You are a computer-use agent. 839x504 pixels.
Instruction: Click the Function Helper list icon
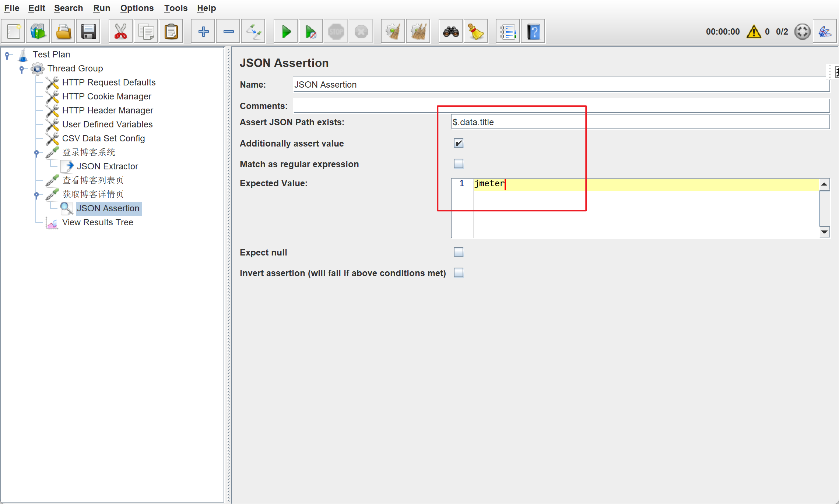pos(508,32)
